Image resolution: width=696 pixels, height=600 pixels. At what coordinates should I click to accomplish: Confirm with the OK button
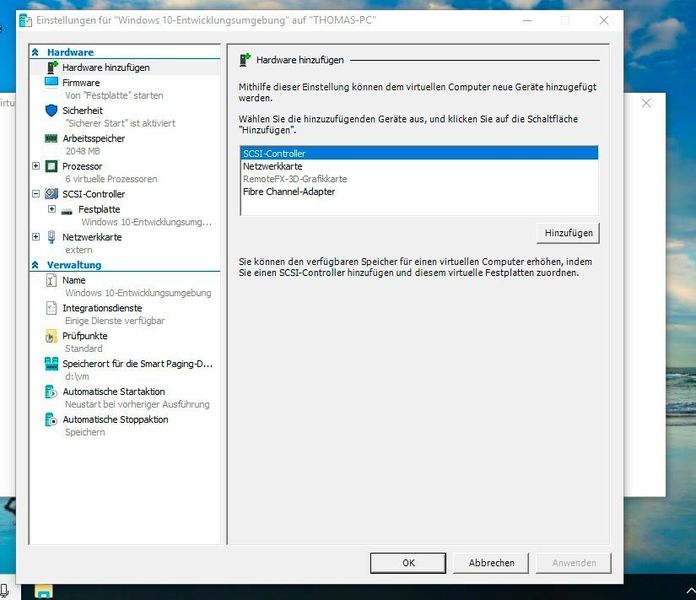[x=408, y=563]
